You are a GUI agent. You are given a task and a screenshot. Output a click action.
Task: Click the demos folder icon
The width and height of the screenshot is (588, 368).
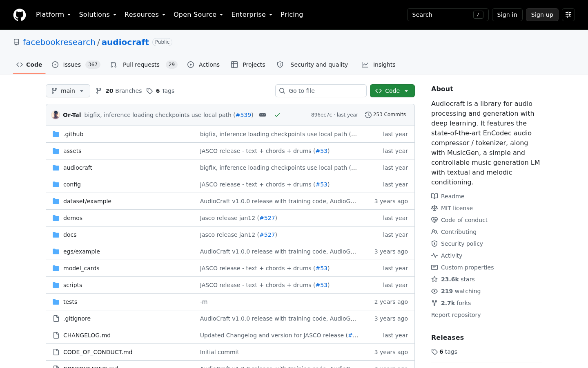point(56,218)
